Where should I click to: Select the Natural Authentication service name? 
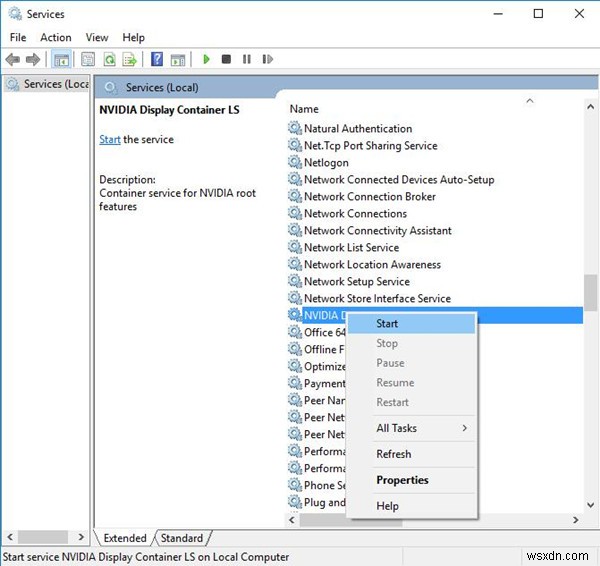coord(358,129)
